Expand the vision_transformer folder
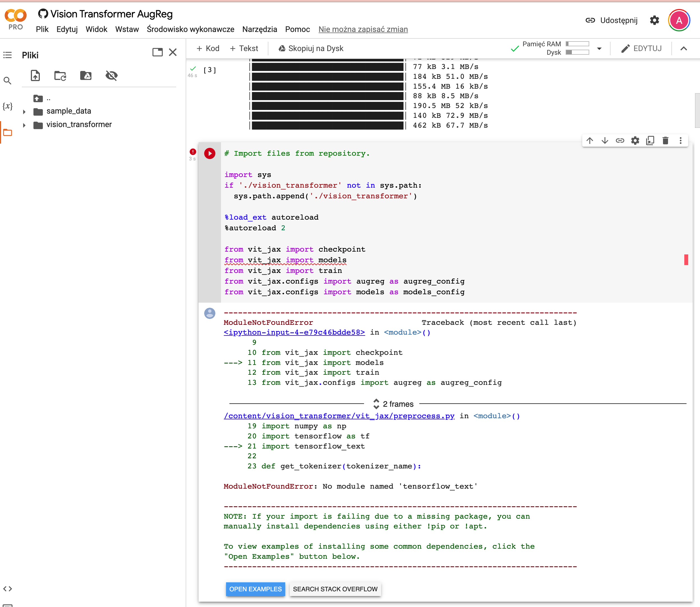This screenshot has width=700, height=607. 24,124
